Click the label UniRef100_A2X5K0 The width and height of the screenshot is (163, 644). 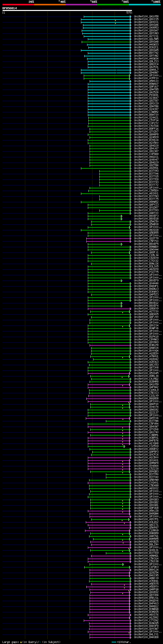click(146, 143)
